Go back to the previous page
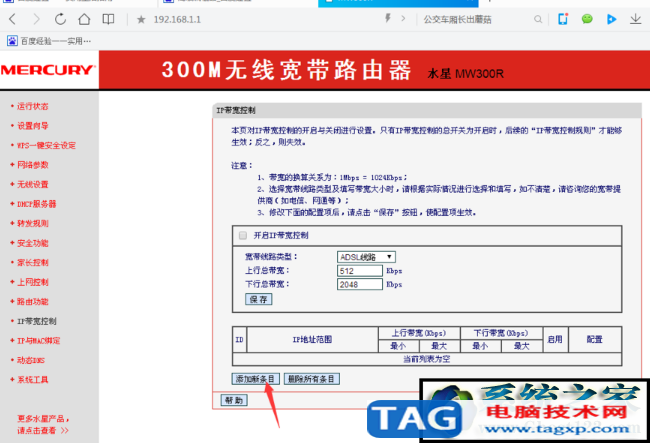Image resolution: width=650 pixels, height=443 pixels. click(12, 19)
